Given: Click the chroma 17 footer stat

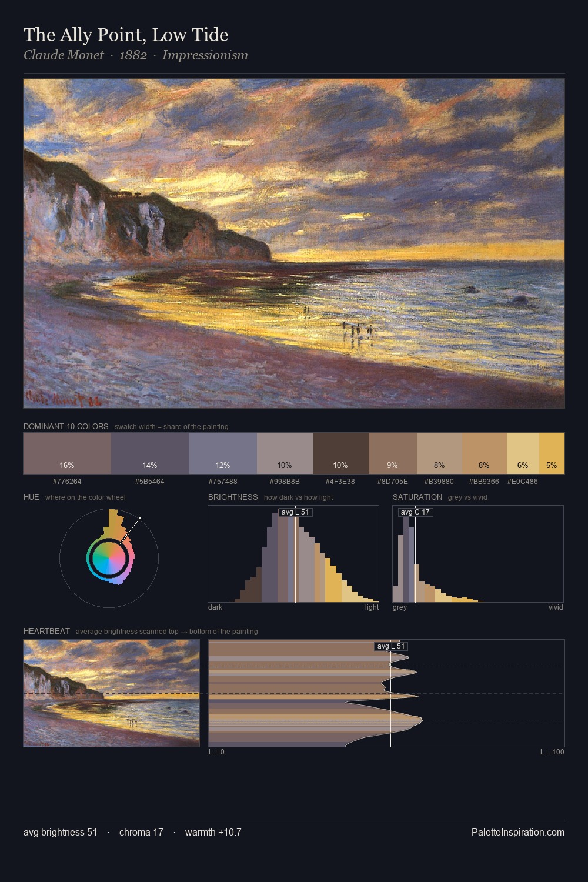Looking at the screenshot, I should pos(141,833).
